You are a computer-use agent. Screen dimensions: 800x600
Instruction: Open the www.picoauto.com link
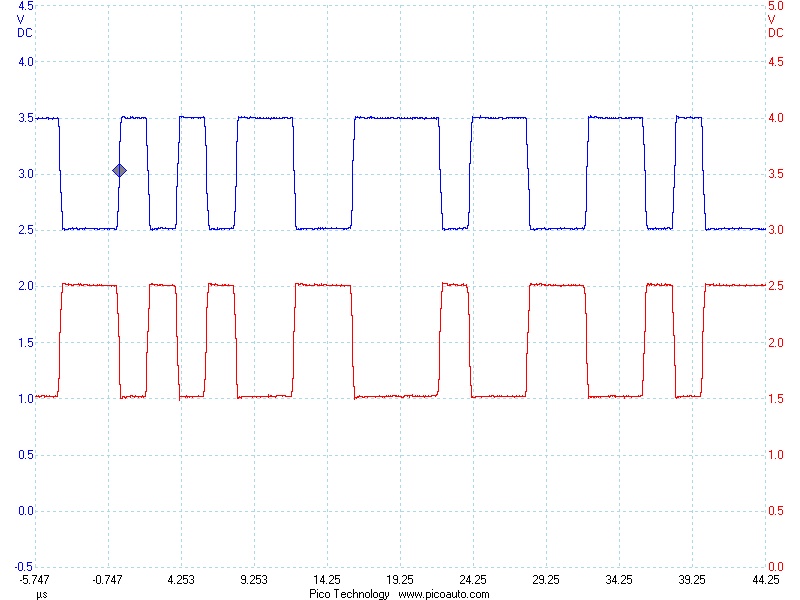click(444, 594)
